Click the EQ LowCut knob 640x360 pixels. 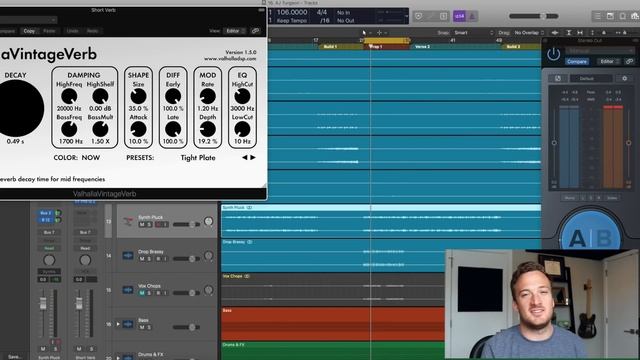pos(242,129)
